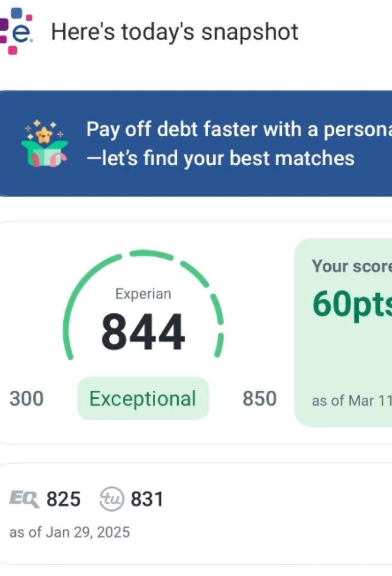Click the small "Experian" label above score

pyautogui.click(x=143, y=294)
